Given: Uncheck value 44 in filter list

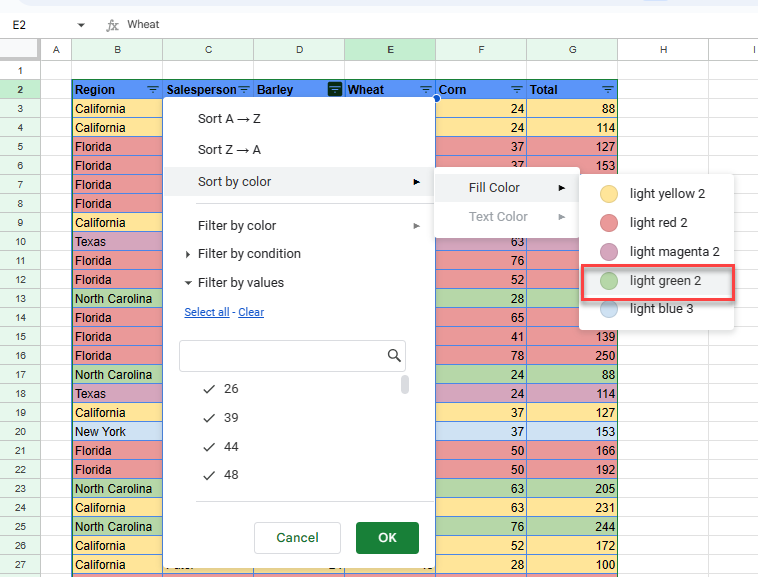Looking at the screenshot, I should 209,447.
